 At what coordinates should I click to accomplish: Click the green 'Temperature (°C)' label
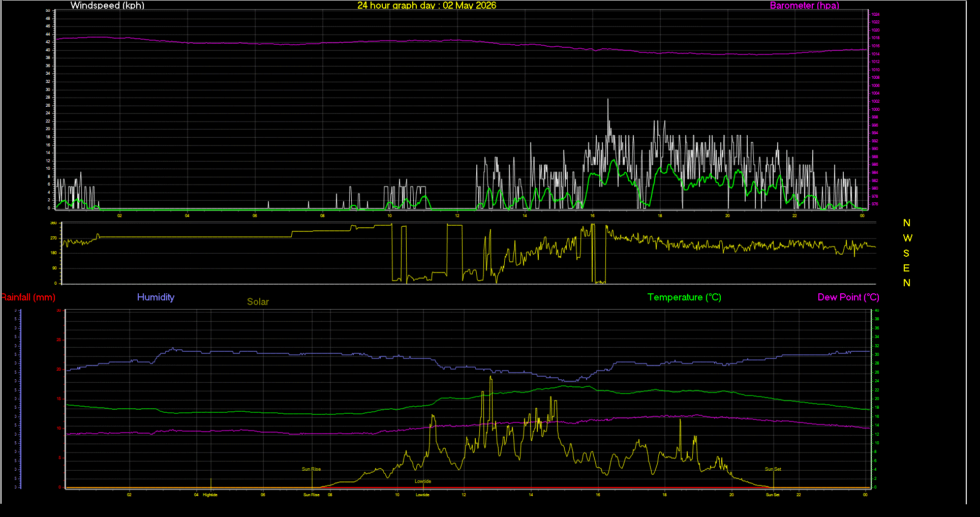click(x=684, y=297)
